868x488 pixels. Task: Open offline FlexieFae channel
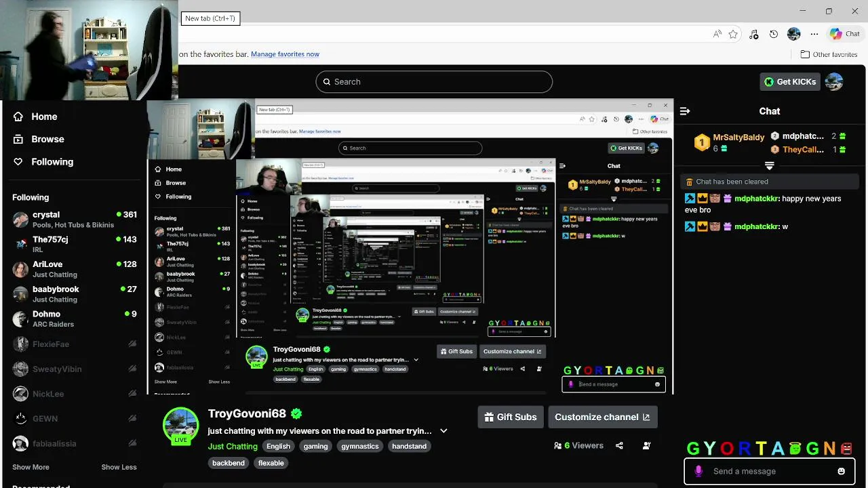pyautogui.click(x=75, y=344)
